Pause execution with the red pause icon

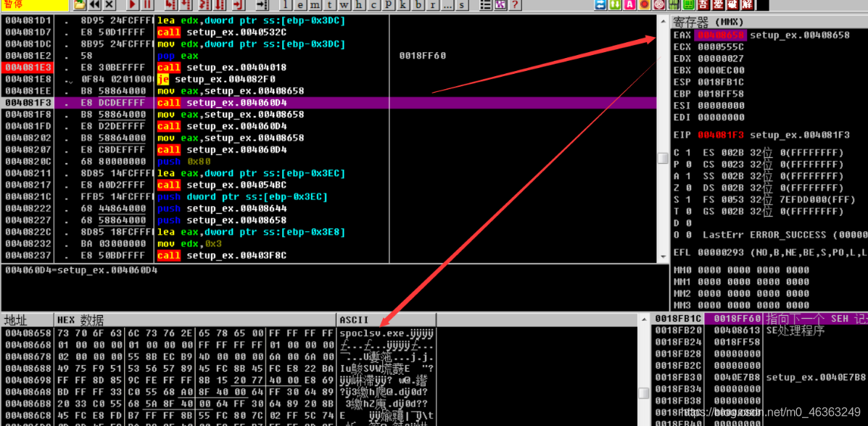147,5
